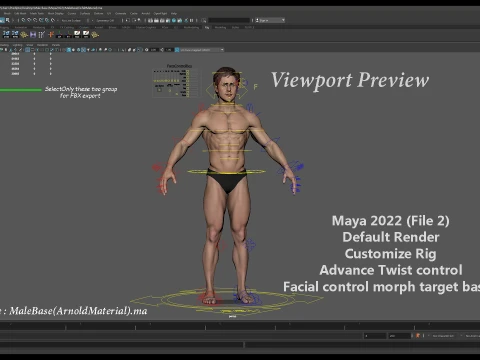This screenshot has height=360, width=480.
Task: Click the wrench tools shelf icon
Action: pos(42,34)
